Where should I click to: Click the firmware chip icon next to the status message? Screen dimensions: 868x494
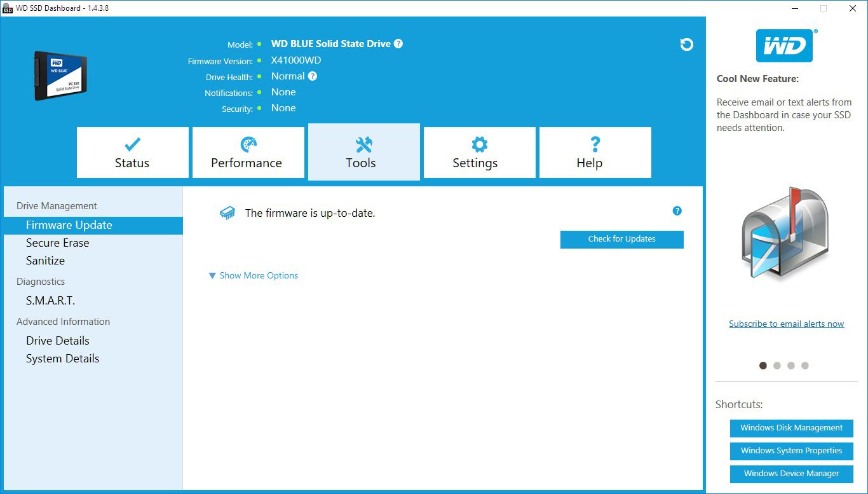[227, 213]
